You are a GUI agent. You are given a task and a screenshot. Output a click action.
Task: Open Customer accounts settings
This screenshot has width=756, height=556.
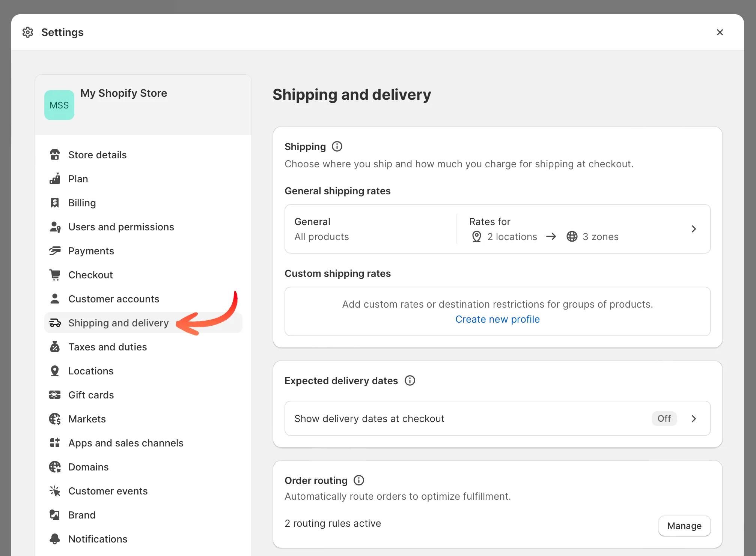click(143, 299)
